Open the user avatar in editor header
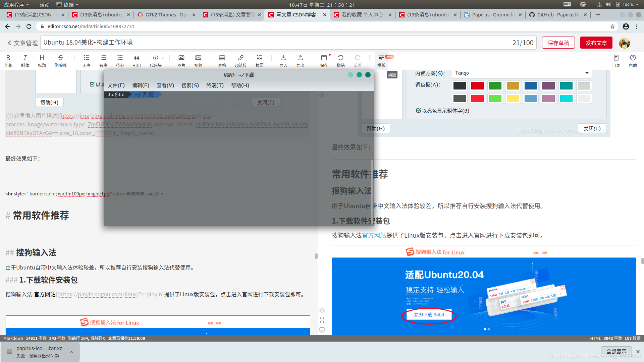 pyautogui.click(x=625, y=43)
